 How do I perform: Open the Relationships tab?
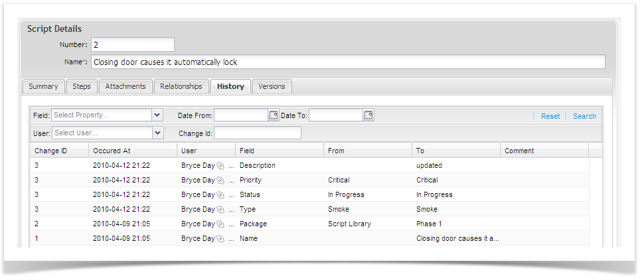pyautogui.click(x=181, y=86)
